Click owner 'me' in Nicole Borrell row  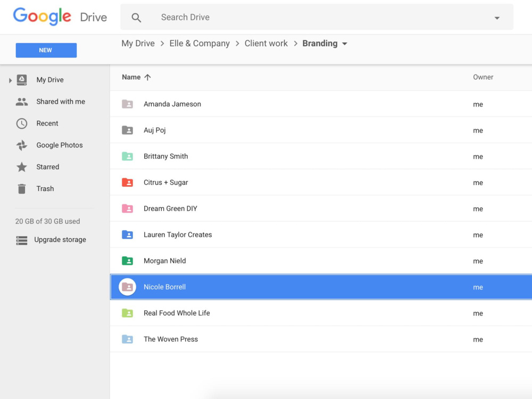478,287
